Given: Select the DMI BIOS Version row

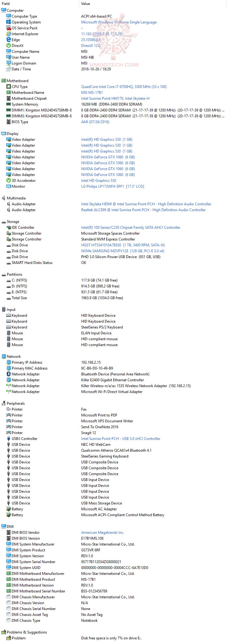Looking at the screenshot, I should click(113, 538).
